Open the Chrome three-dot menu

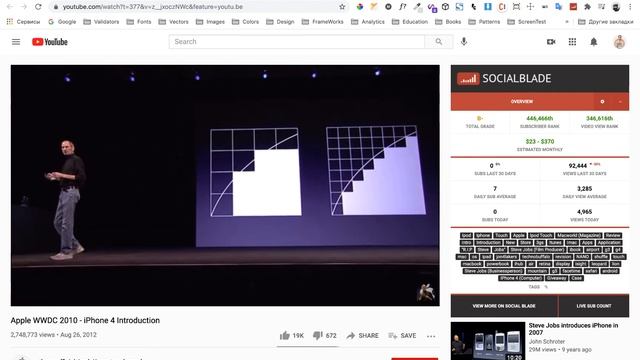[x=630, y=7]
